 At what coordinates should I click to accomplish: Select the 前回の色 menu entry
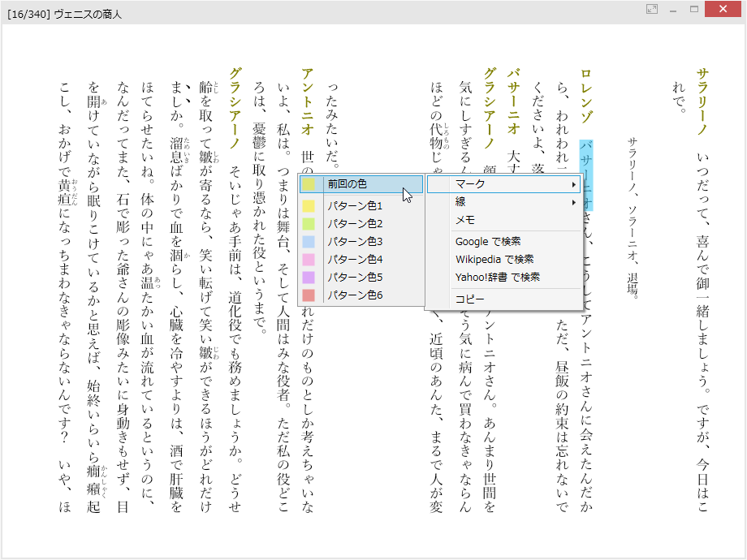coord(357,184)
